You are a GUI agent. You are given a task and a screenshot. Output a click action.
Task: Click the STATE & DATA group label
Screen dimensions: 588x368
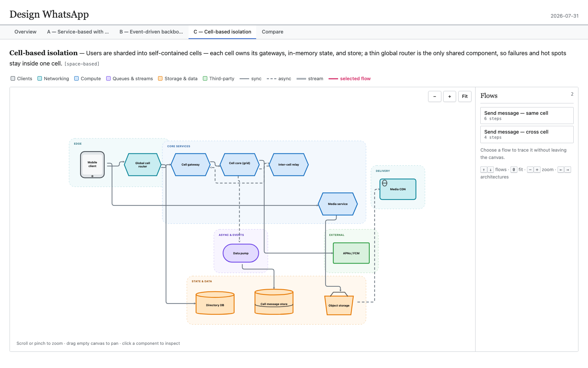pos(202,282)
